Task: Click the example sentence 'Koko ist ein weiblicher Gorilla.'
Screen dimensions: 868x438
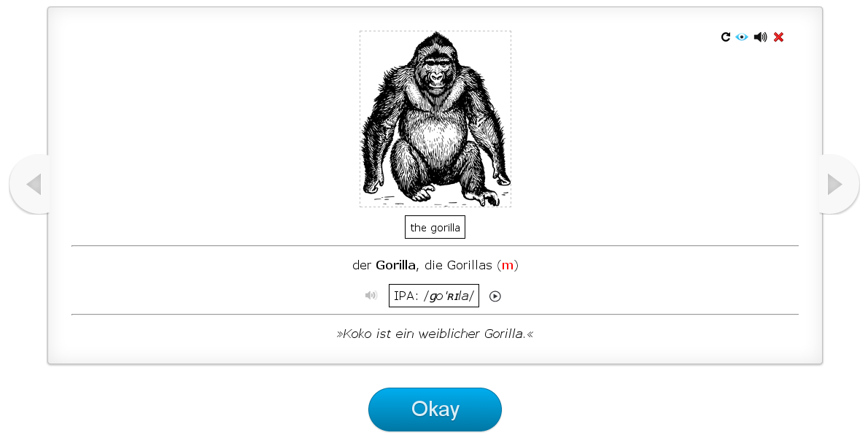Action: [435, 334]
